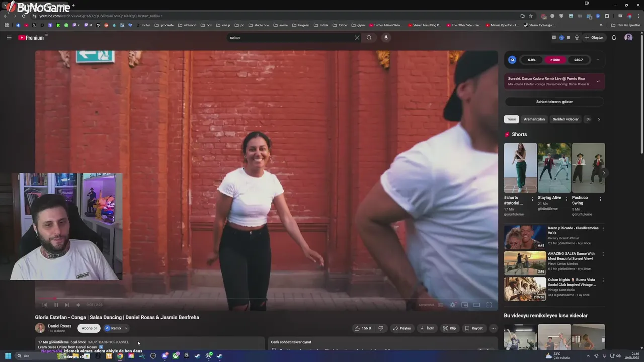Start voice search with microphone
The image size is (644, 362).
point(386,38)
